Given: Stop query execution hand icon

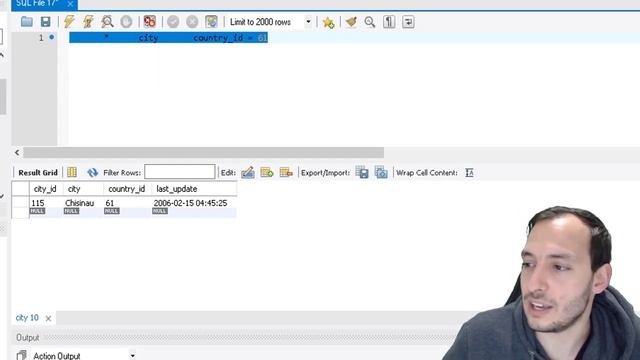Looking at the screenshot, I should point(126,22).
